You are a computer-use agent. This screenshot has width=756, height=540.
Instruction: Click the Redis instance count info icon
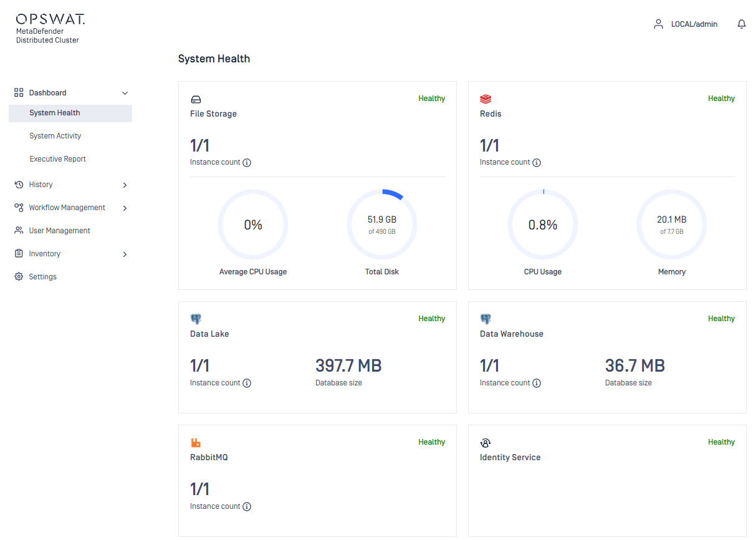pyautogui.click(x=537, y=163)
